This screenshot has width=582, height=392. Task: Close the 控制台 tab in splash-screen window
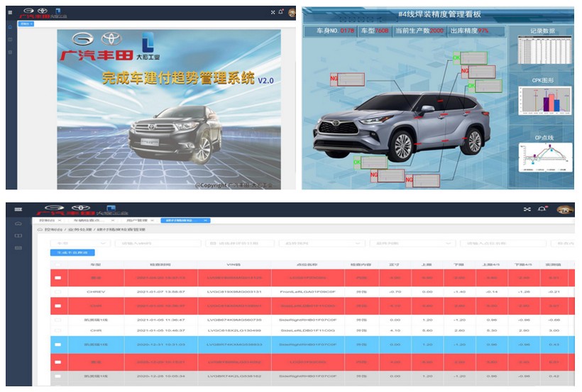click(x=31, y=23)
